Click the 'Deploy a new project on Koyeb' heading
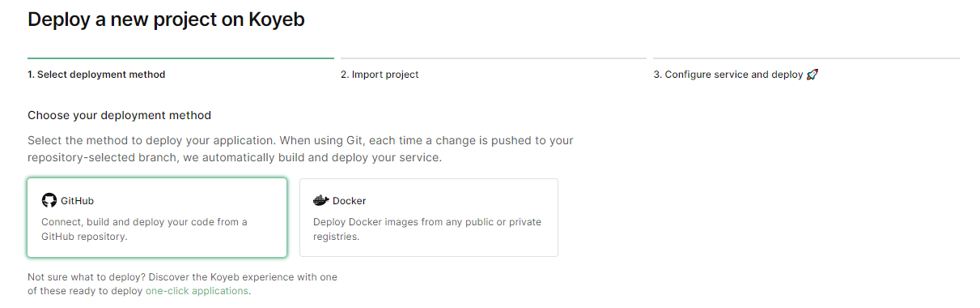 (166, 19)
